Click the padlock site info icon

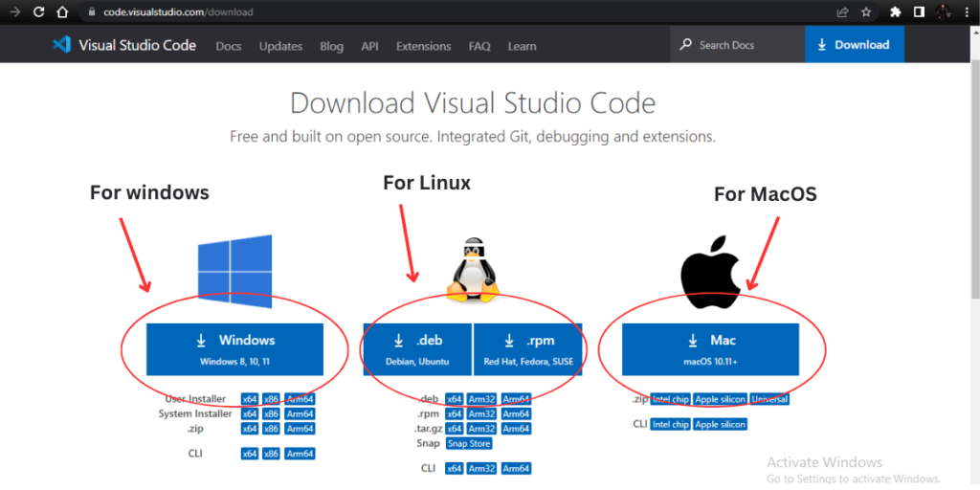click(x=92, y=11)
